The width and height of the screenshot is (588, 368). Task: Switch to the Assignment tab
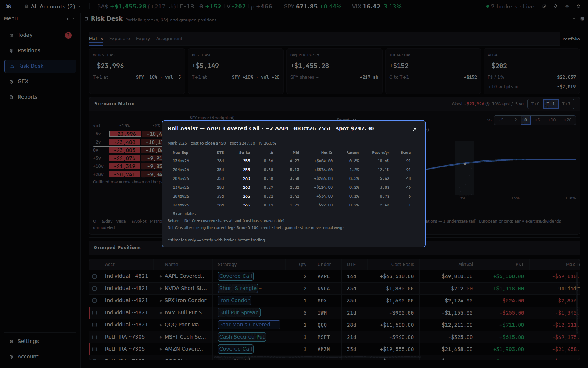click(x=169, y=39)
